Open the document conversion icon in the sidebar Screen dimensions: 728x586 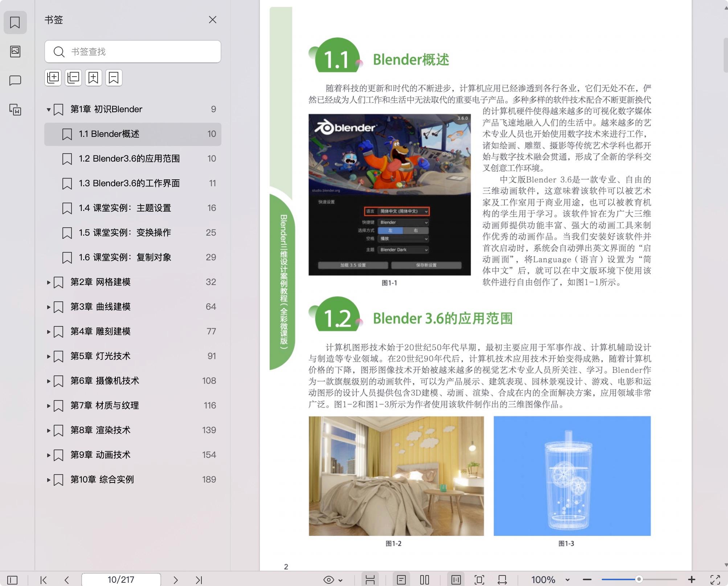click(x=15, y=110)
